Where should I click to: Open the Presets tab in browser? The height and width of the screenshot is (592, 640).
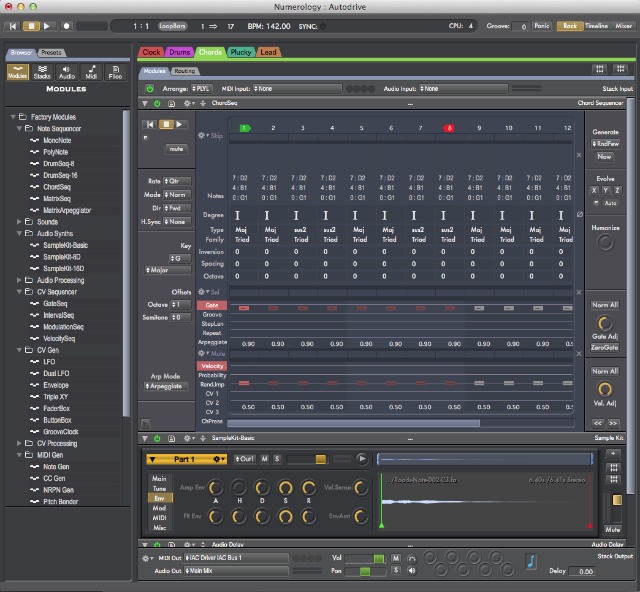click(51, 53)
